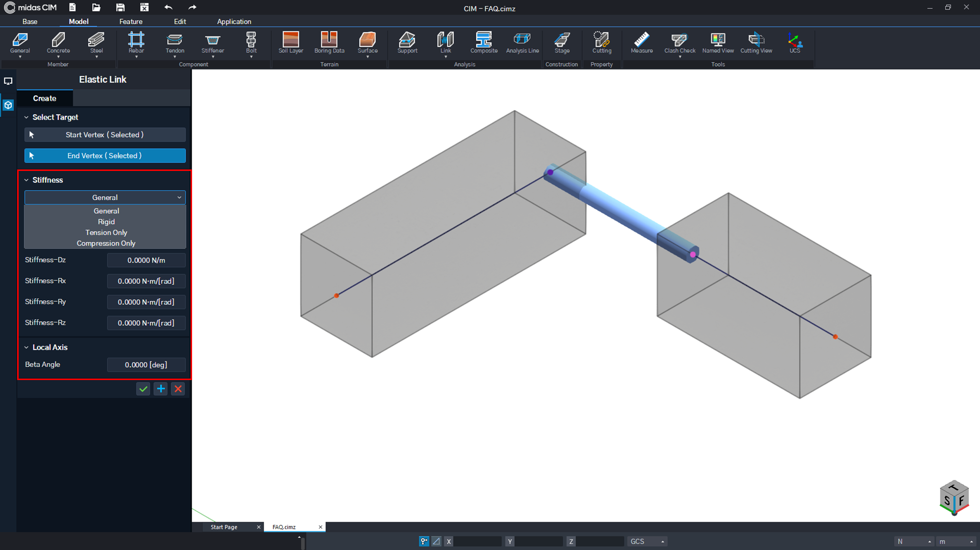The width and height of the screenshot is (980, 550).
Task: Activate the Measure tool
Action: tap(641, 43)
